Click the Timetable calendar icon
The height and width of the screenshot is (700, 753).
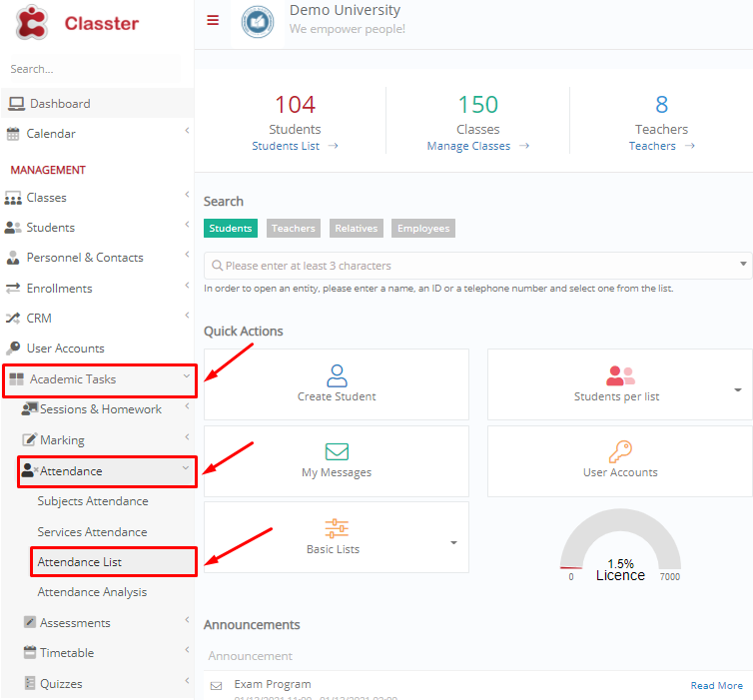[30, 652]
